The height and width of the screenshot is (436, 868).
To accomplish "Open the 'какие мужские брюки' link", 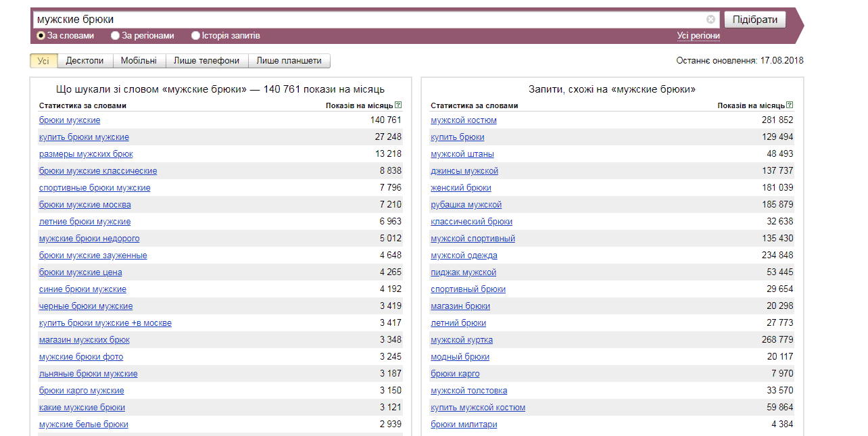I will coord(82,408).
